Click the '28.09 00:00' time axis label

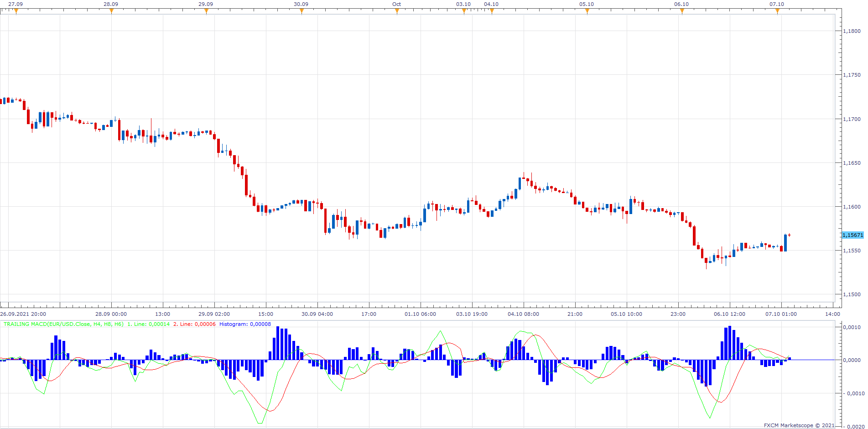click(x=111, y=314)
